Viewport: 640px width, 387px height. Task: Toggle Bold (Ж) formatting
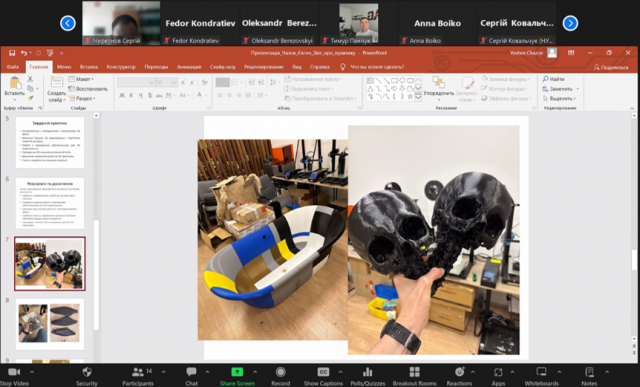coord(122,95)
